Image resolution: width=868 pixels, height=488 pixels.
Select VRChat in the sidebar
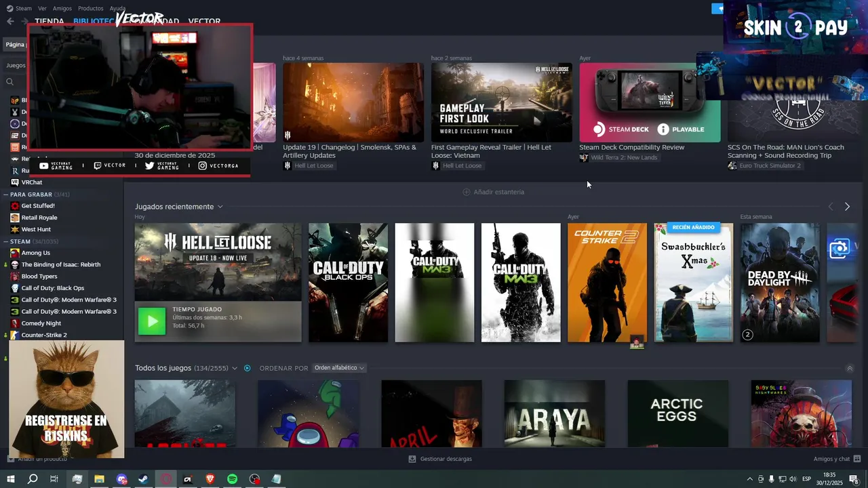point(32,182)
